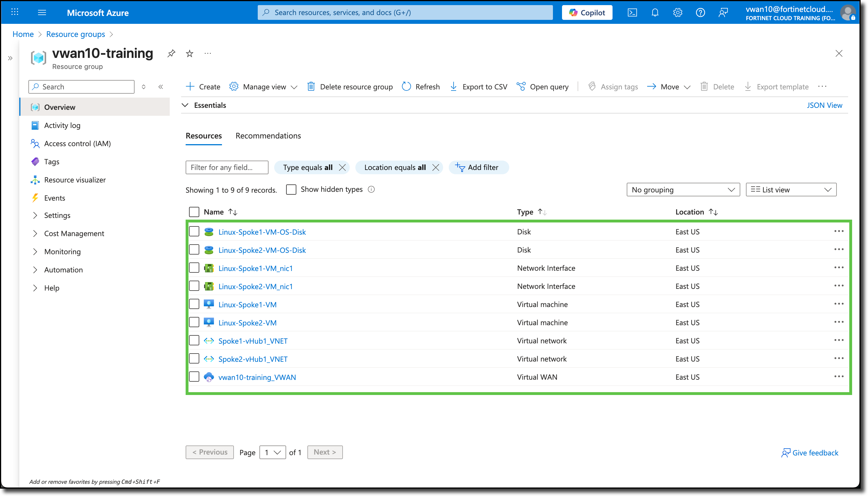
Task: Click the Copilot button
Action: click(587, 12)
